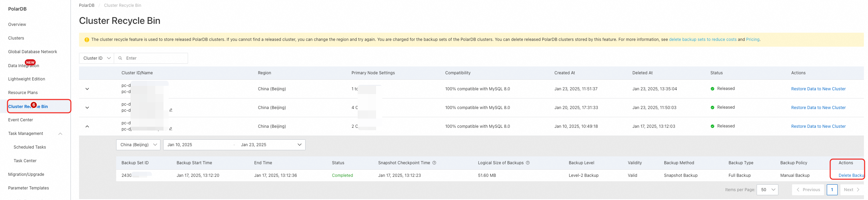
Task: Expand the cluster row deleted Jan 23, 13:35:04
Action: (x=87, y=89)
